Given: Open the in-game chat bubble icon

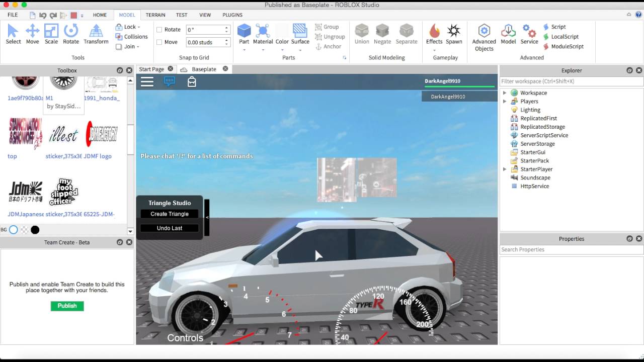Looking at the screenshot, I should (170, 81).
